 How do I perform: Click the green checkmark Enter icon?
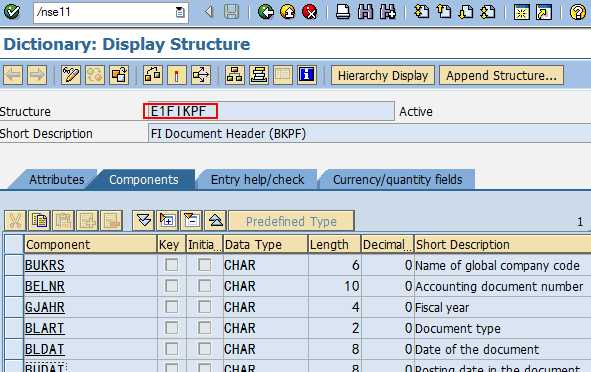[12, 12]
